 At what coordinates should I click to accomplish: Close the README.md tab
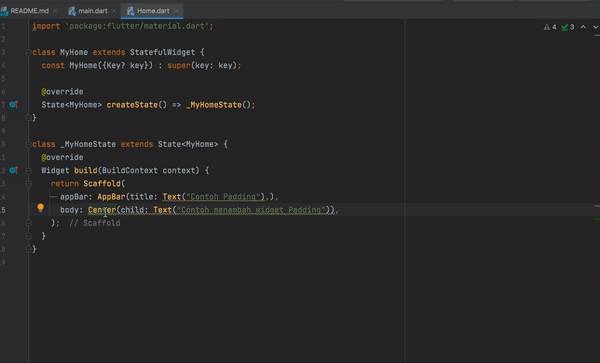55,11
